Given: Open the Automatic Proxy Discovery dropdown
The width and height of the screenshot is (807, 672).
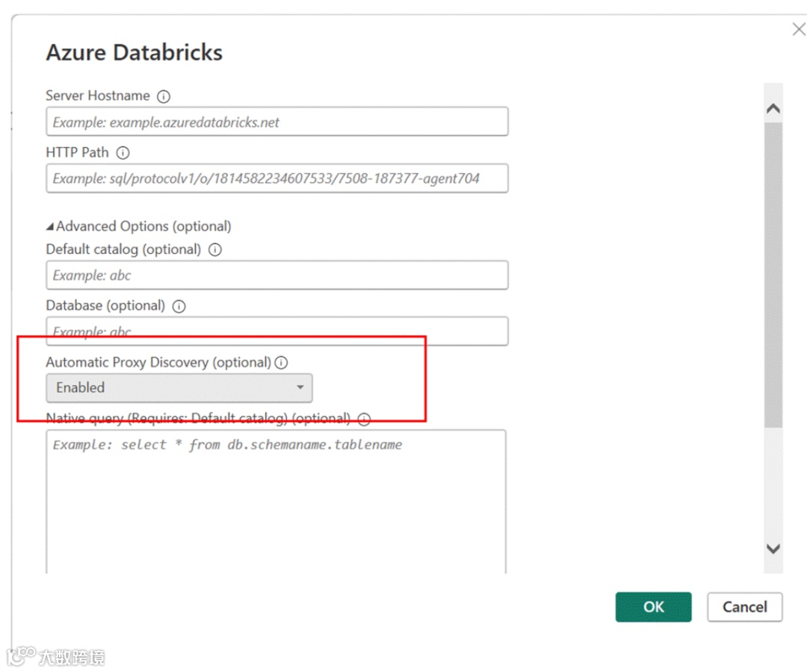Looking at the screenshot, I should tap(179, 388).
